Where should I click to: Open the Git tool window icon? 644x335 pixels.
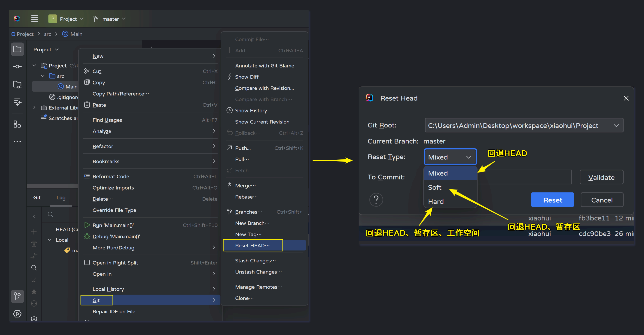pyautogui.click(x=17, y=296)
